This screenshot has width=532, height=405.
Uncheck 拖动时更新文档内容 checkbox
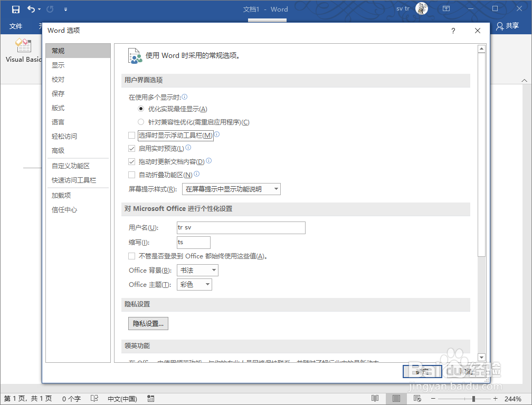[x=131, y=162]
